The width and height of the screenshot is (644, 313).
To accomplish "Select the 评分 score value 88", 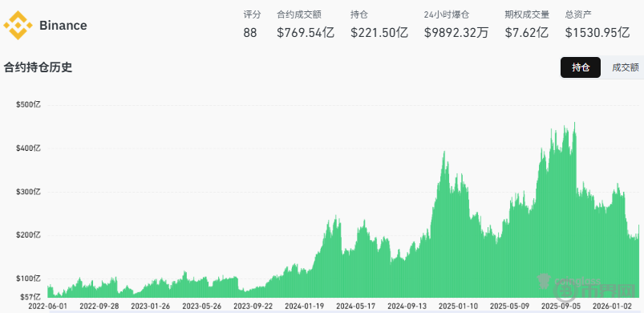I will coord(249,33).
